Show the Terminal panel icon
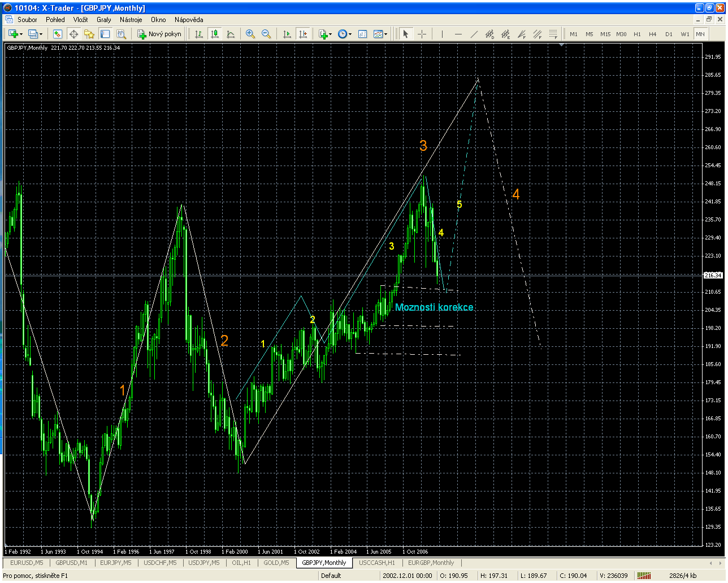The width and height of the screenshot is (728, 583). pyautogui.click(x=105, y=34)
